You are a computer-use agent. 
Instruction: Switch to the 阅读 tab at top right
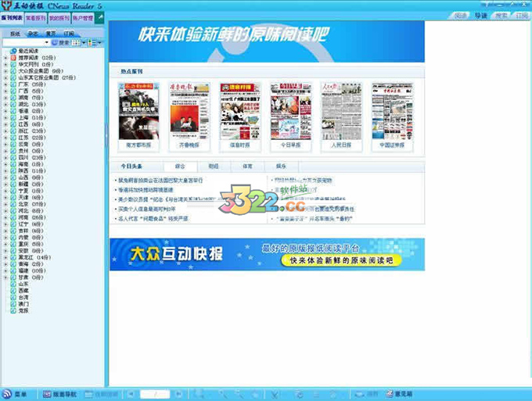pyautogui.click(x=460, y=16)
